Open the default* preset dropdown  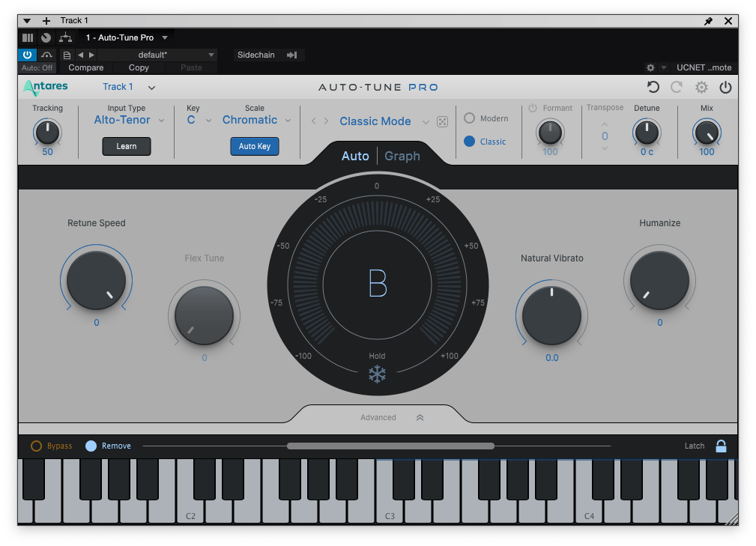click(x=211, y=55)
